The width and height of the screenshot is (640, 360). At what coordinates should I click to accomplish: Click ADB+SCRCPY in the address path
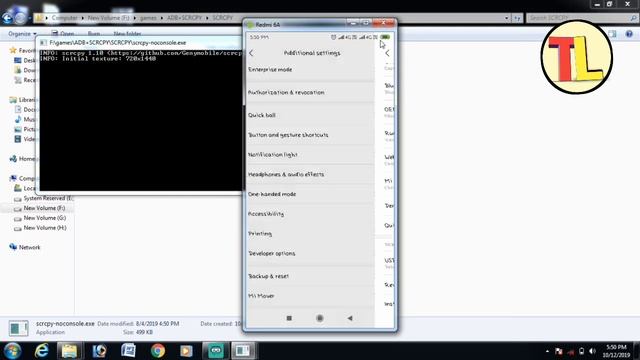(x=184, y=18)
